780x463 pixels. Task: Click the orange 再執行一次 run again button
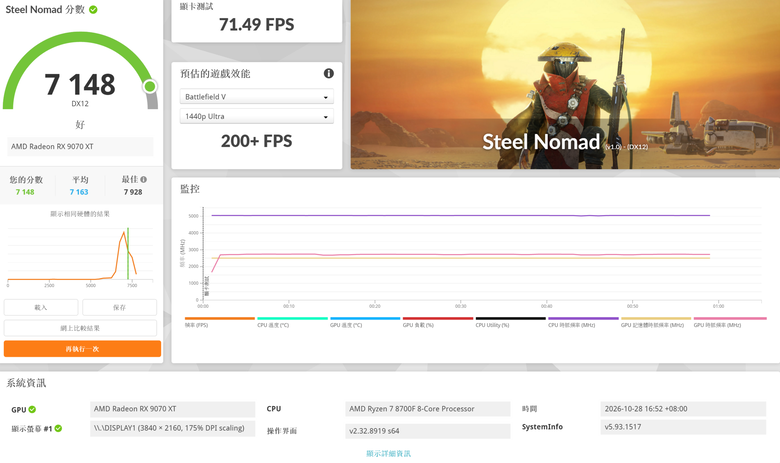click(82, 349)
